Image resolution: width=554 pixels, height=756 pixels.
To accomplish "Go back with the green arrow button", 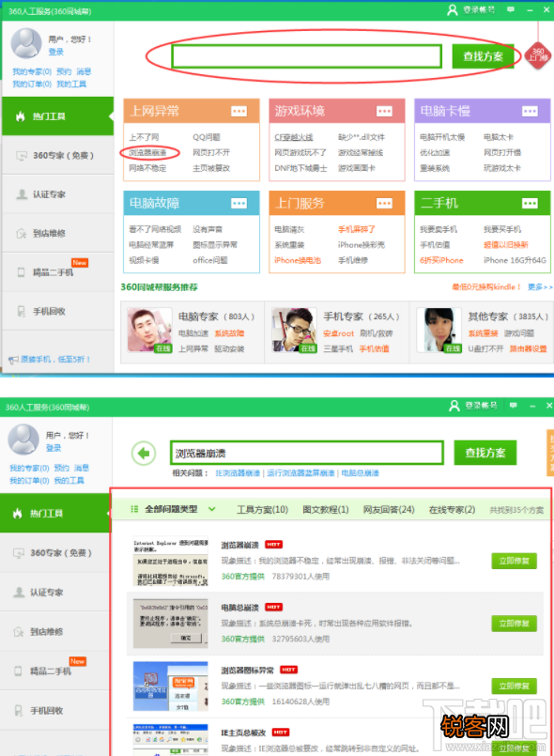I will pyautogui.click(x=144, y=454).
